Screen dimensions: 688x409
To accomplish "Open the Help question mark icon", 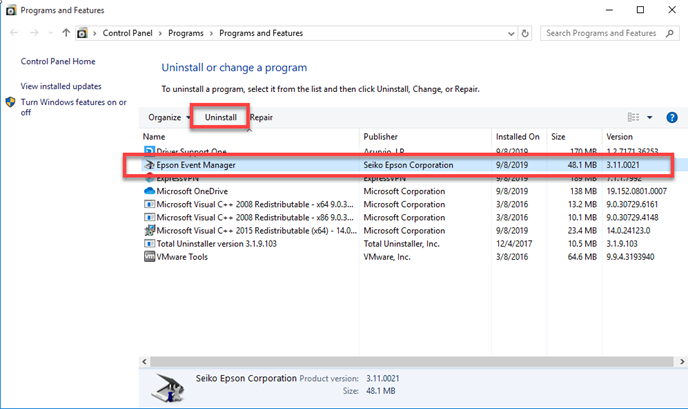I will [x=672, y=118].
